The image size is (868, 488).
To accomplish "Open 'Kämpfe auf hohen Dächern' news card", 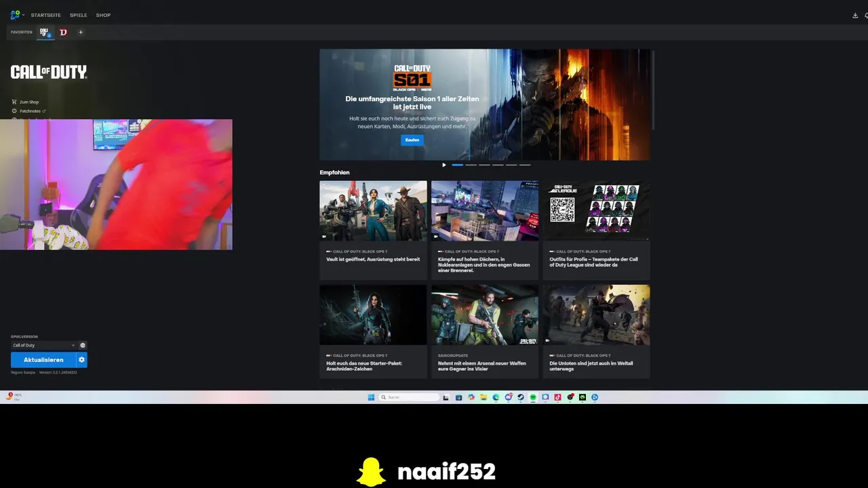I will pyautogui.click(x=485, y=230).
